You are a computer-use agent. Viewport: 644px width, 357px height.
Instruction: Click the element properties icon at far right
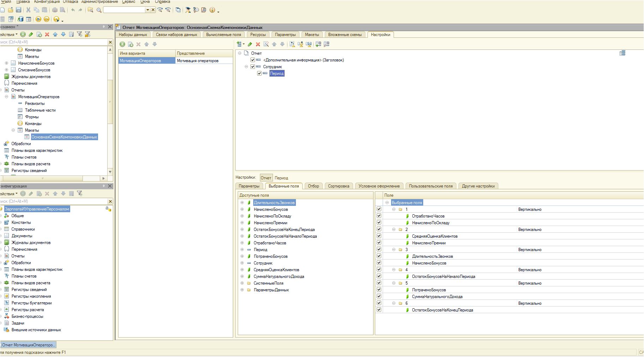tap(622, 53)
